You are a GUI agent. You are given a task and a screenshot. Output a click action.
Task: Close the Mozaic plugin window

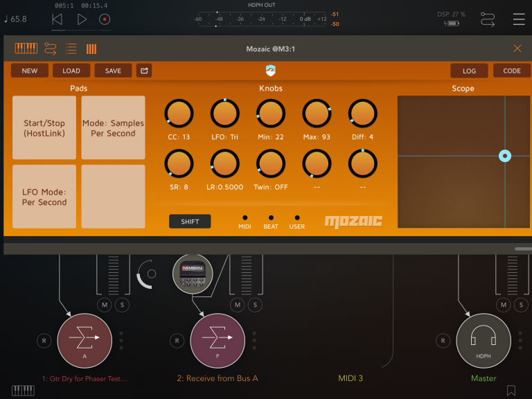517,48
